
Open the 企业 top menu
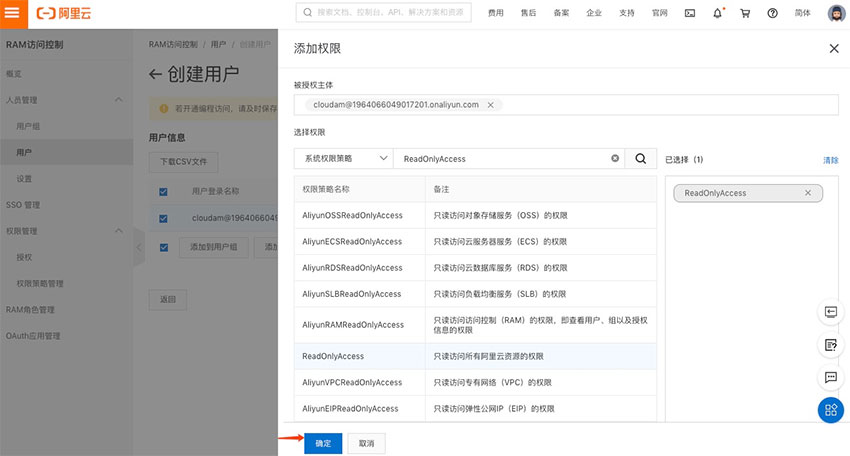[x=594, y=13]
